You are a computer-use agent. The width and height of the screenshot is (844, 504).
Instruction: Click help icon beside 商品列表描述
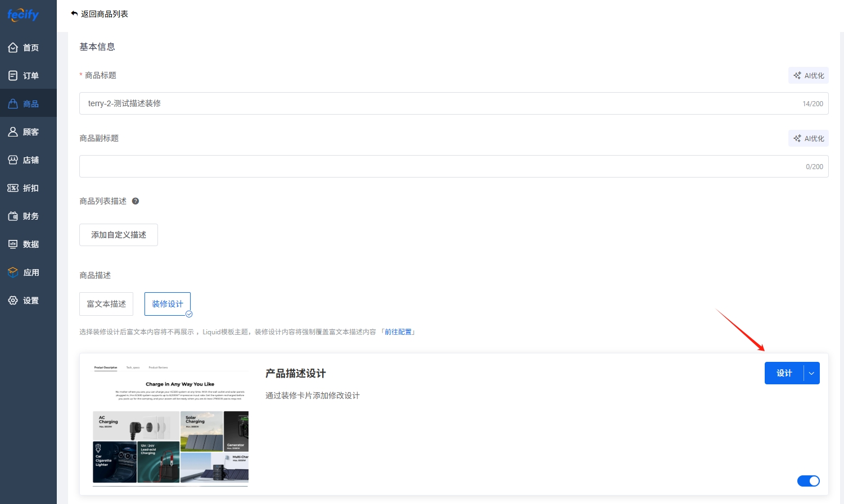[x=136, y=201]
